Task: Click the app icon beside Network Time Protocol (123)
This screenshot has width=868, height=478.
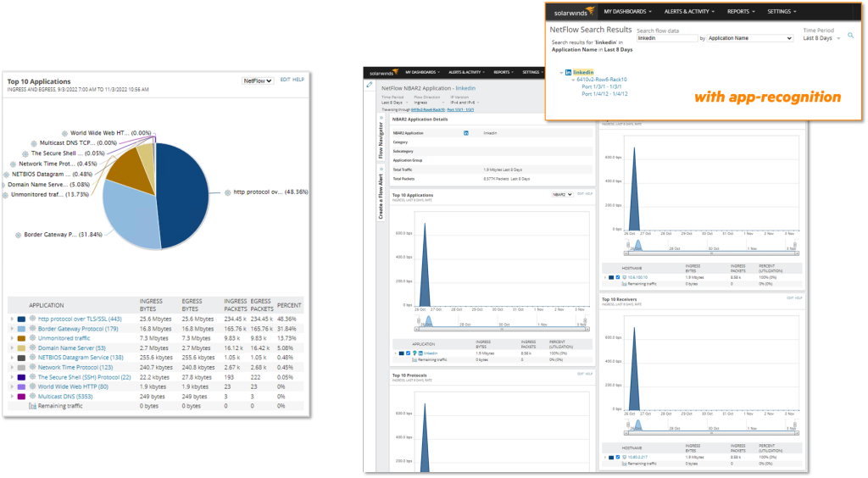Action: [x=33, y=367]
